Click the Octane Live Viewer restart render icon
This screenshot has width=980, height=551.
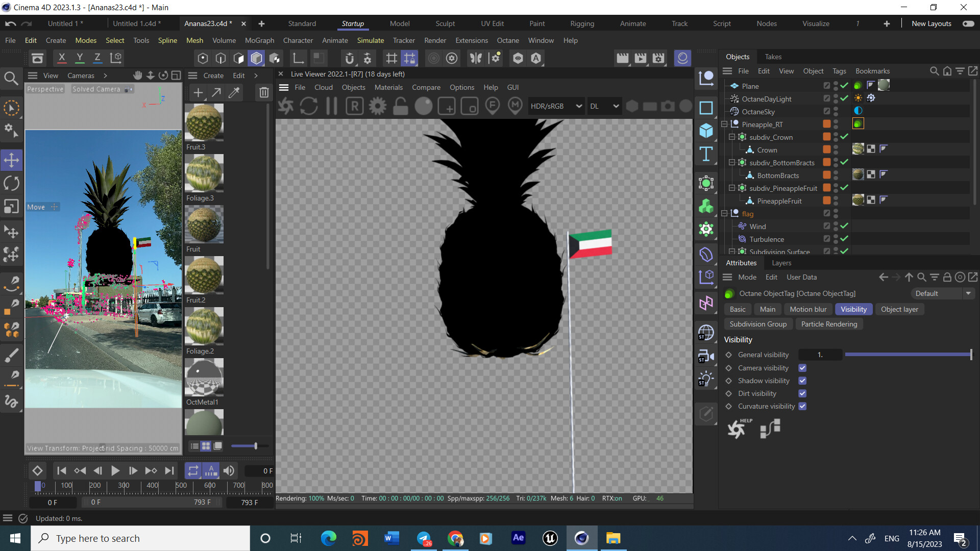click(308, 106)
